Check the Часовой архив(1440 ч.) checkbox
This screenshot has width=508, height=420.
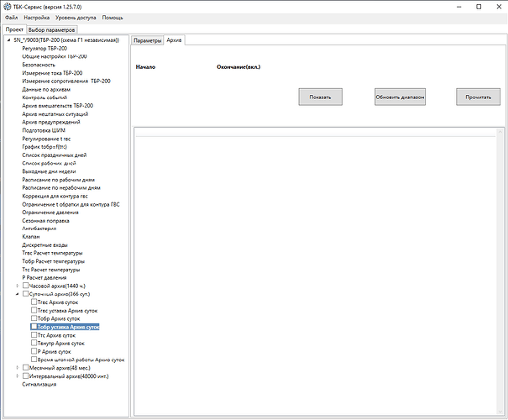[x=26, y=286]
